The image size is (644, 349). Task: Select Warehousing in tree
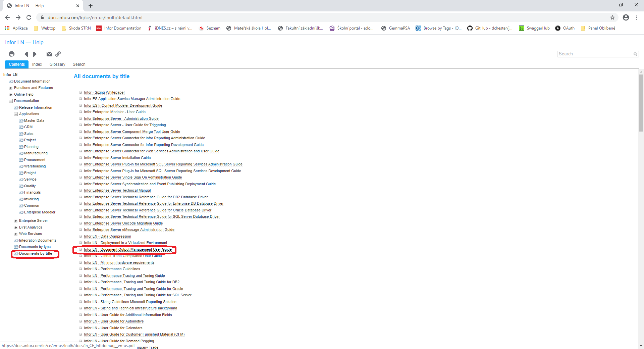click(x=35, y=166)
